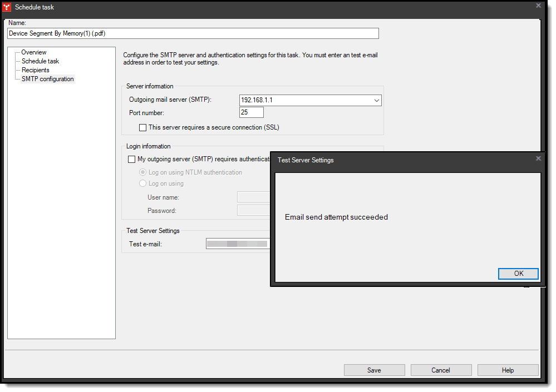Click the Cancel button

441,370
